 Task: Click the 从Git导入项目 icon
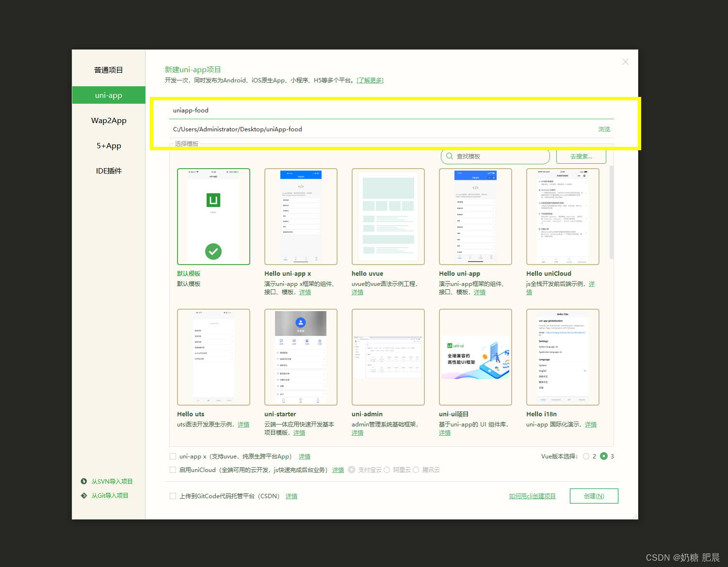point(84,496)
